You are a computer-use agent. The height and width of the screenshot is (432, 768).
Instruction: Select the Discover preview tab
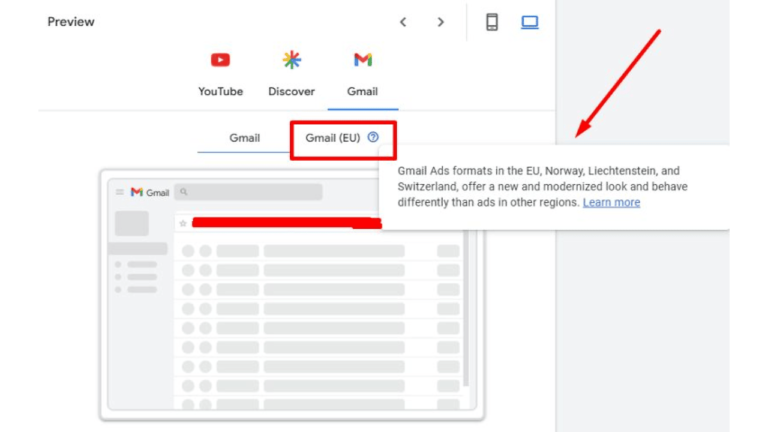291,74
